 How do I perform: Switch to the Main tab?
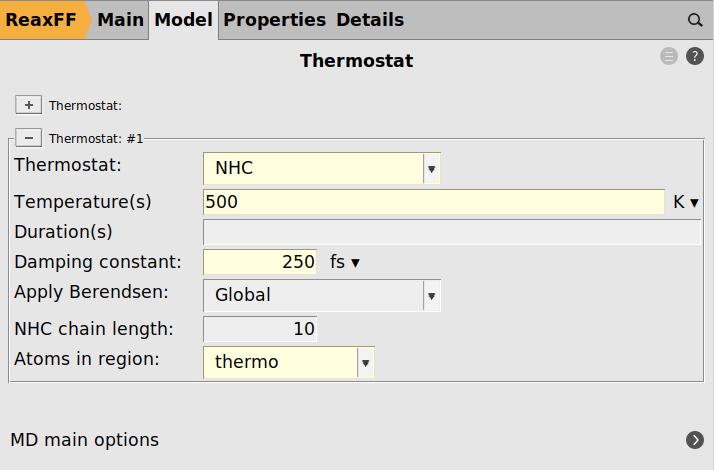[x=120, y=20]
